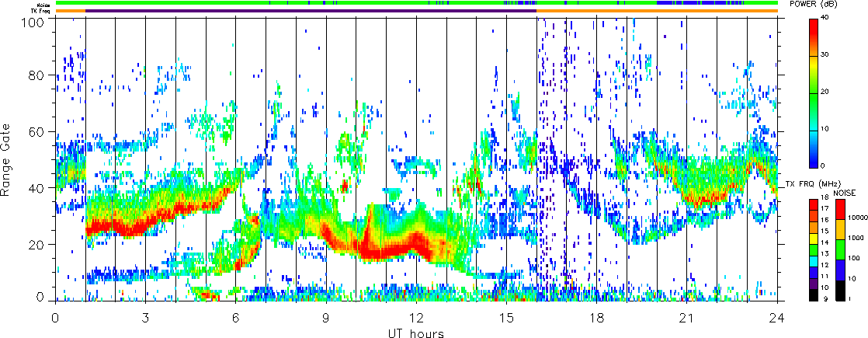
Task: Click POWER colorbar label '0'
Action: (825, 167)
